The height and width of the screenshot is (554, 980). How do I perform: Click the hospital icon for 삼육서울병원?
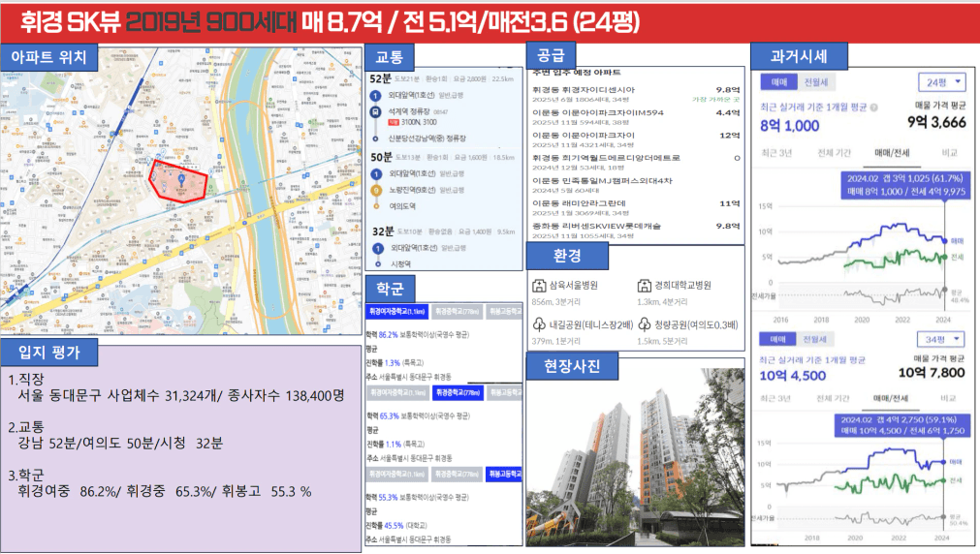[539, 286]
